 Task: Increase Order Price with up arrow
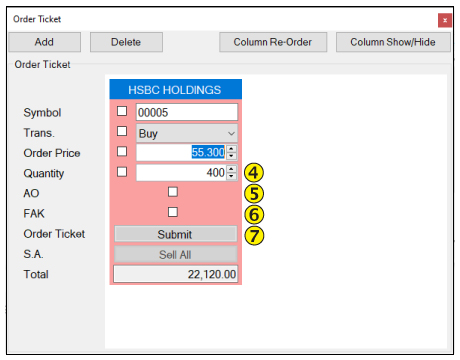coord(231,149)
